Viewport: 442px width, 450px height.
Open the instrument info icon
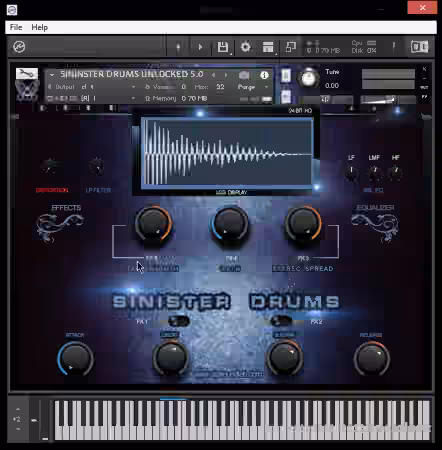click(264, 75)
